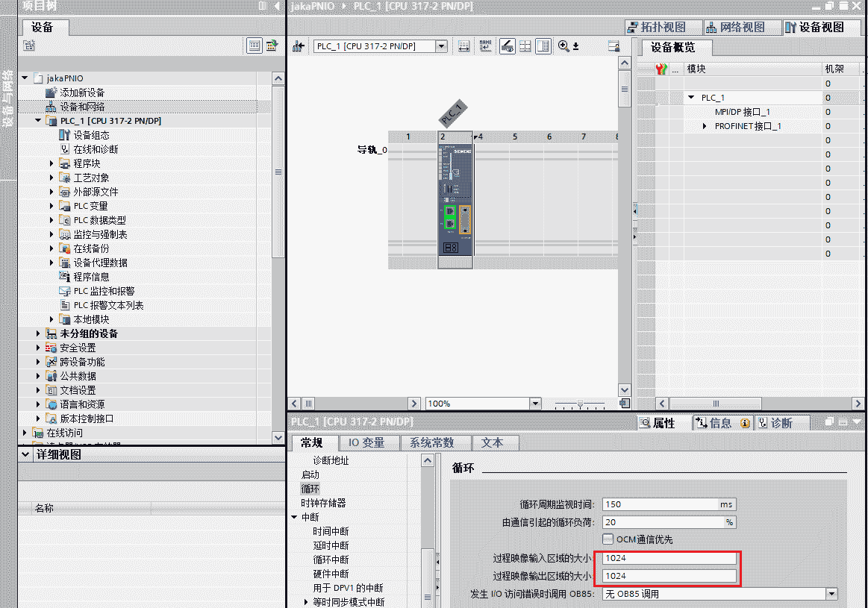Click the zoom slider below the device view

[580, 404]
